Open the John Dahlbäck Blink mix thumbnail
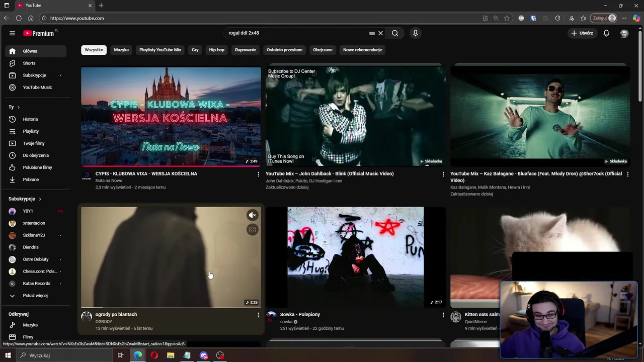Image resolution: width=644 pixels, height=362 pixels. 356,116
